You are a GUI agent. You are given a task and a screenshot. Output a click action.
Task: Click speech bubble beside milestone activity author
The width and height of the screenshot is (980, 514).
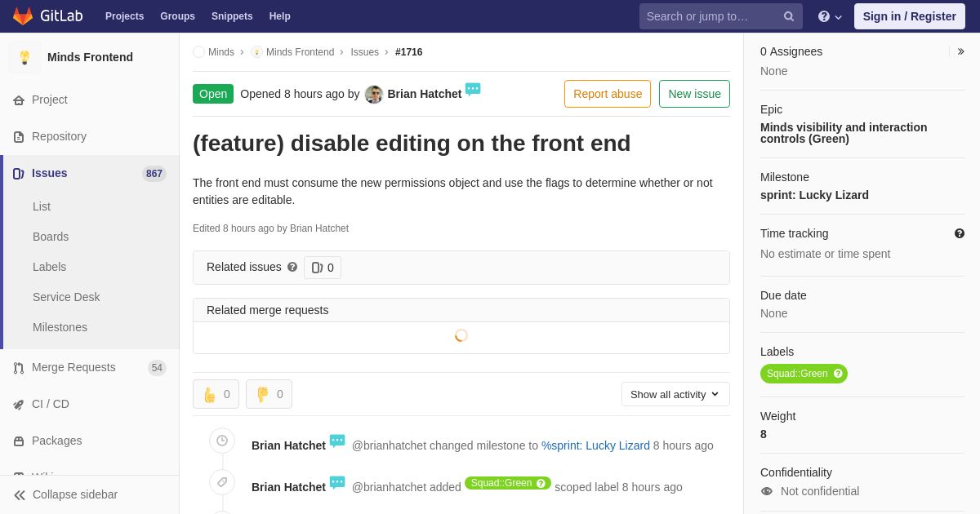(337, 441)
